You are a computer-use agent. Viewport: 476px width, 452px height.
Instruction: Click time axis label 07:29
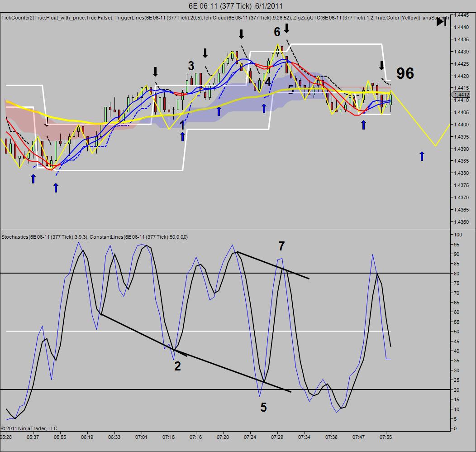click(277, 437)
